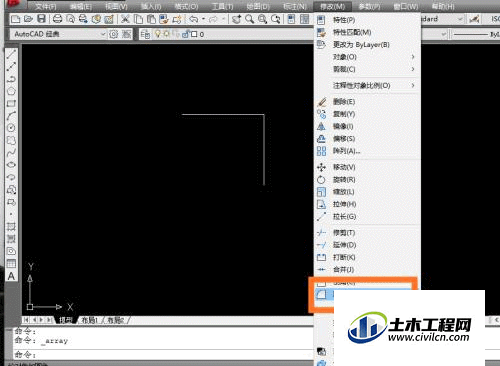Image resolution: width=500 pixels, height=366 pixels.
Task: Open the redo history dropdown arrow
Action: coord(223,19)
